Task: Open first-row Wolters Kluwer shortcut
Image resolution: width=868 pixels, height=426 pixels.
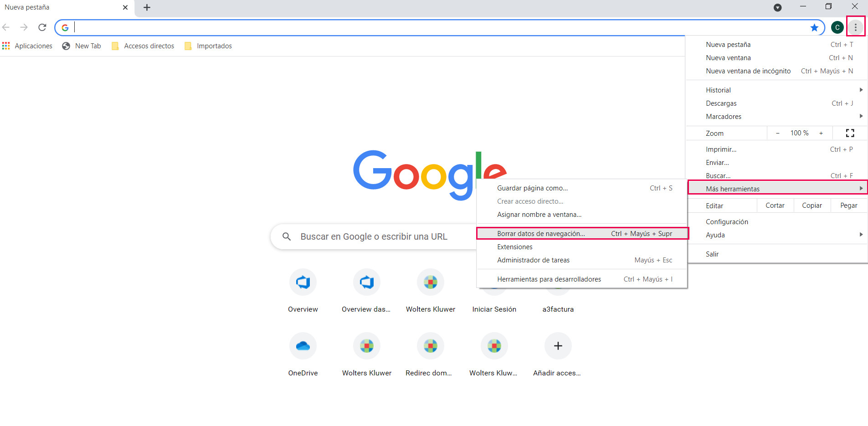Action: 431,292
